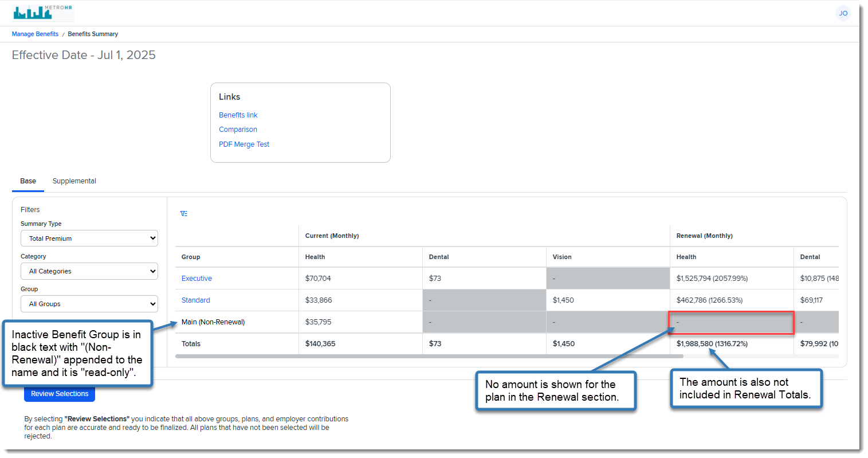The height and width of the screenshot is (458, 868).
Task: Open the Executive benefit group
Action: click(197, 279)
